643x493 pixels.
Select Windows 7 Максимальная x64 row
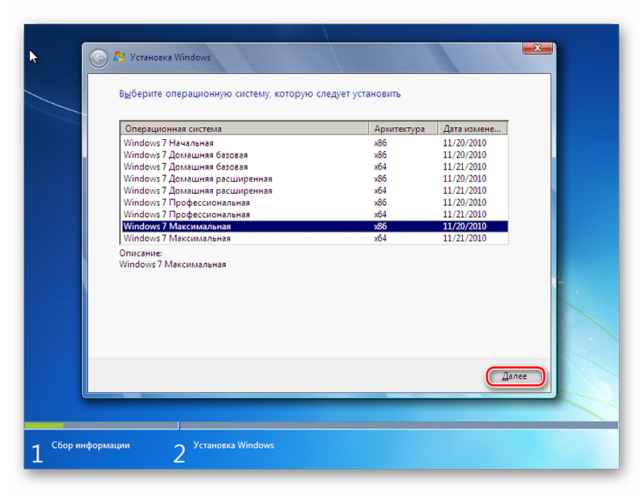coord(315,238)
